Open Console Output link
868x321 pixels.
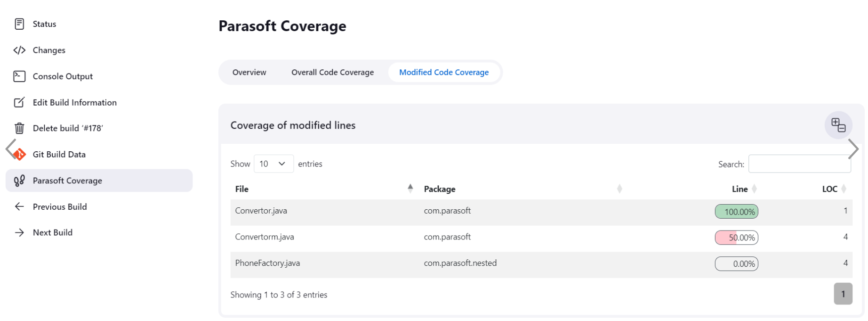pyautogui.click(x=63, y=76)
